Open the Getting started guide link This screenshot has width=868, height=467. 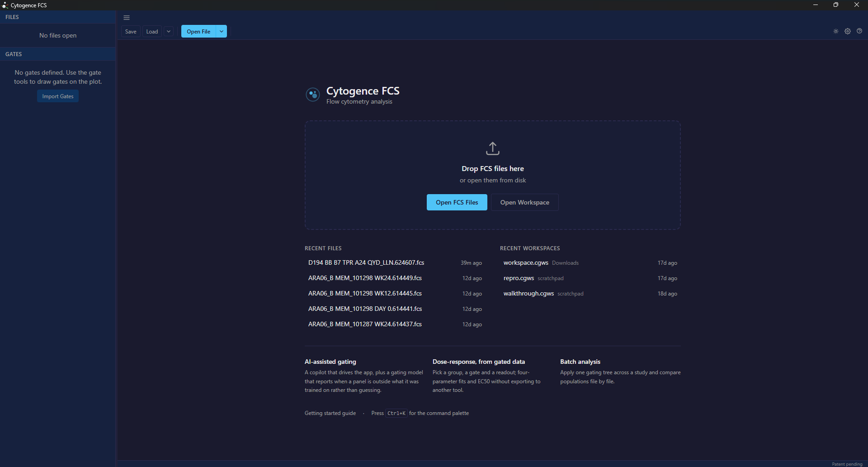click(330, 413)
